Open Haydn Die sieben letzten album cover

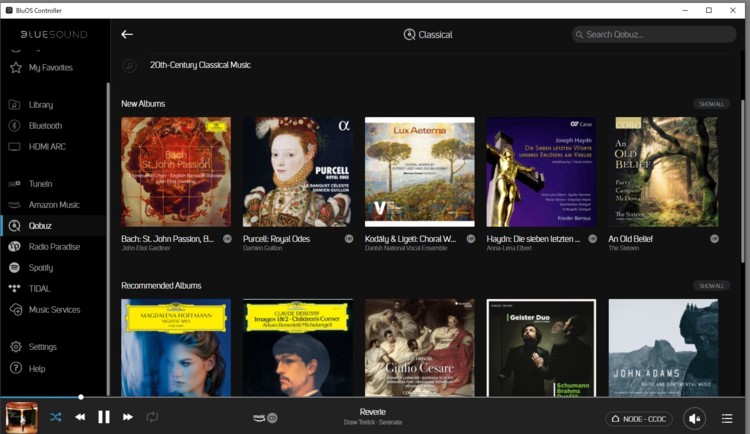[541, 172]
